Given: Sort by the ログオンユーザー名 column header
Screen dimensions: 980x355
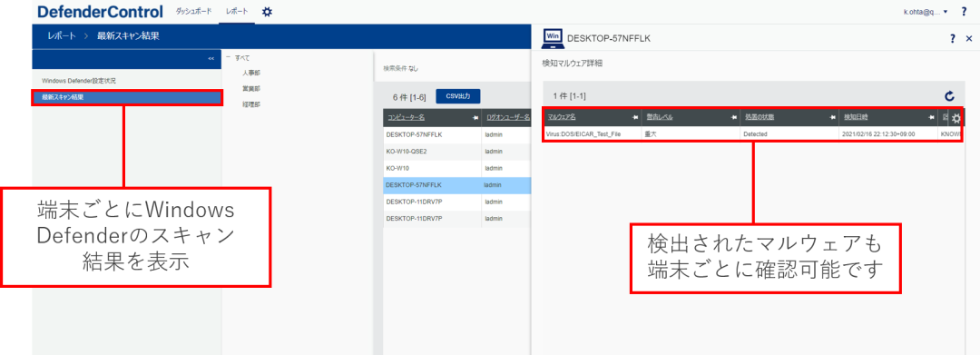Looking at the screenshot, I should click(509, 117).
